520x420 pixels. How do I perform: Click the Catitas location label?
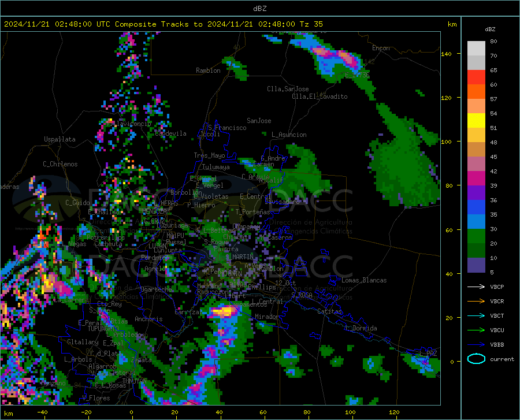[x=330, y=311]
